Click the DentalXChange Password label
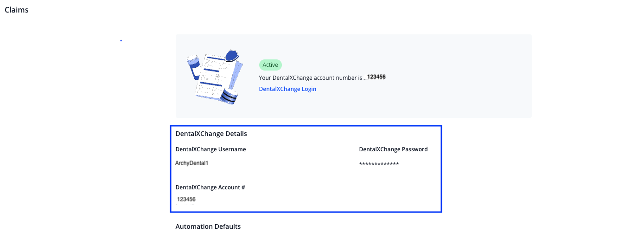644x239 pixels. [x=393, y=149]
